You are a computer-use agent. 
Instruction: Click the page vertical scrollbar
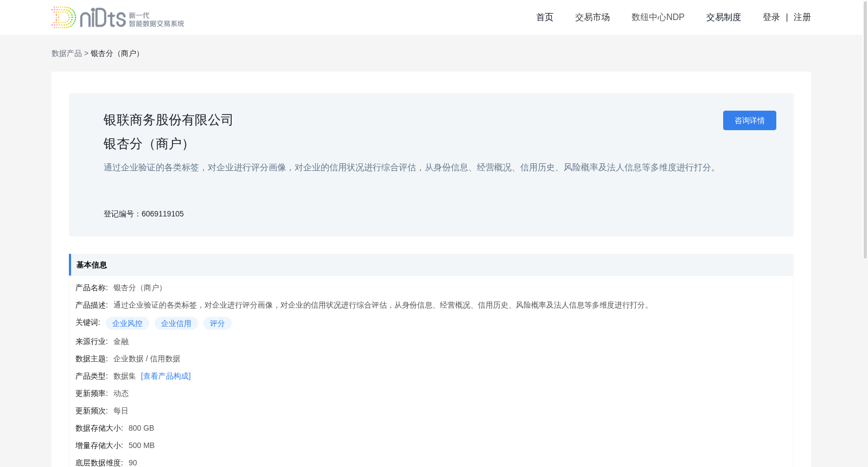(865, 130)
